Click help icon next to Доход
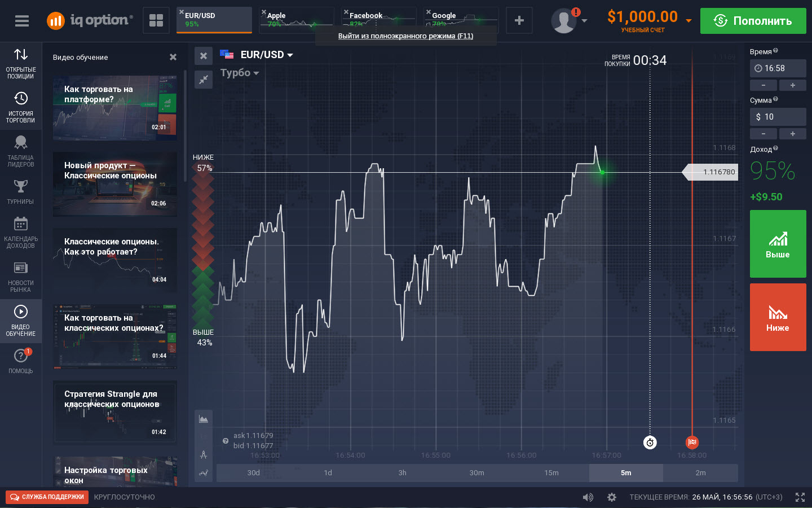 click(775, 148)
